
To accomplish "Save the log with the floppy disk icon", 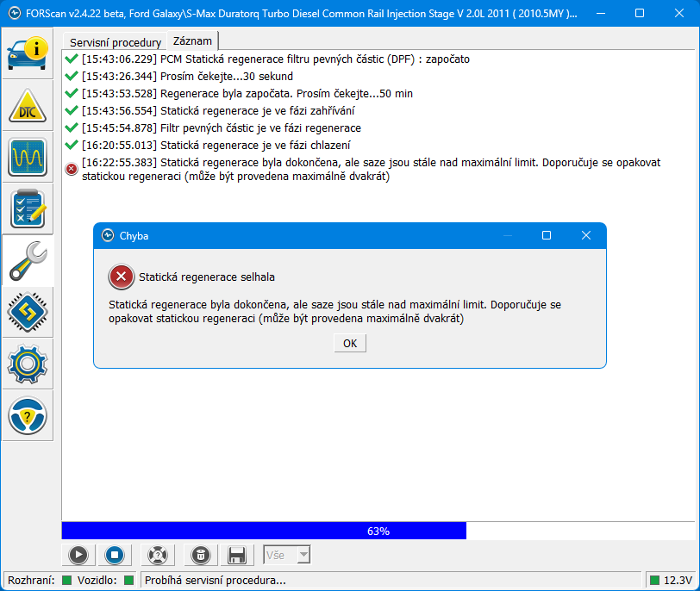I will pyautogui.click(x=238, y=555).
